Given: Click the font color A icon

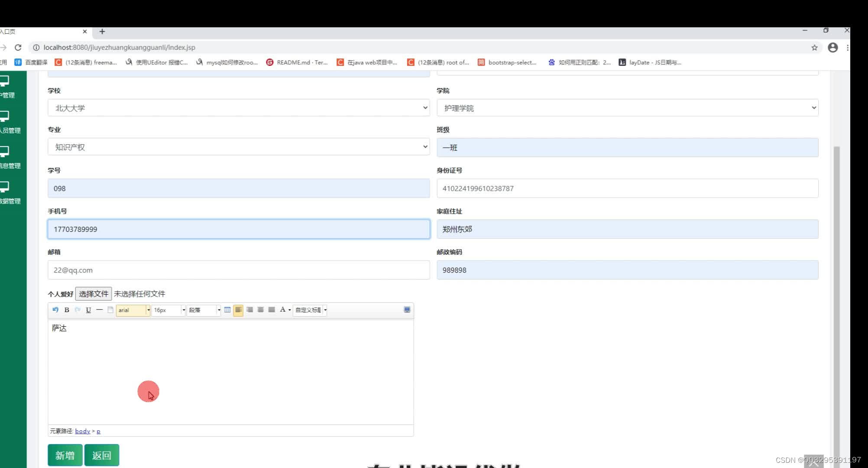Looking at the screenshot, I should (282, 309).
